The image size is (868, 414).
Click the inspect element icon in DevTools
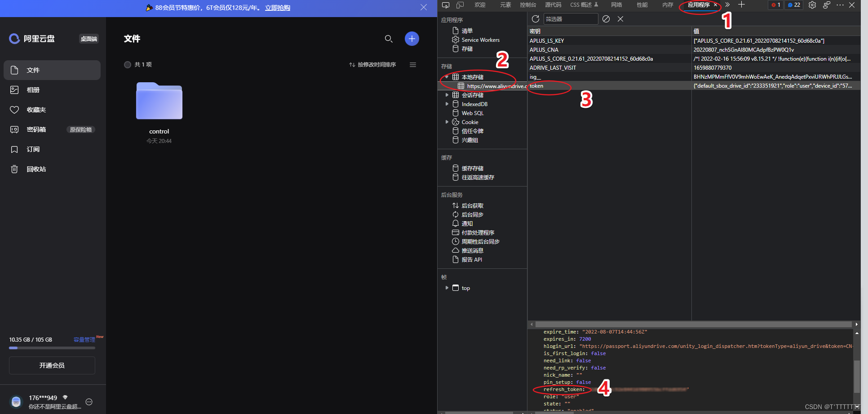(x=446, y=5)
